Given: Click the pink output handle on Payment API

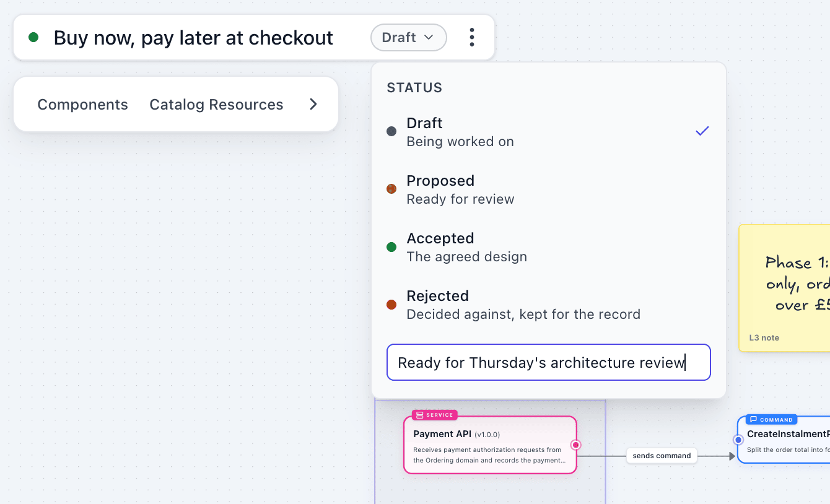Looking at the screenshot, I should (x=575, y=445).
